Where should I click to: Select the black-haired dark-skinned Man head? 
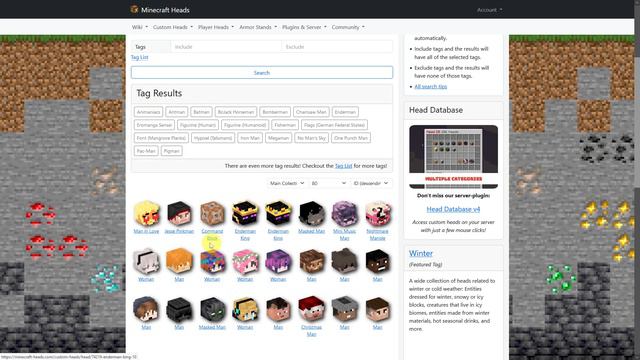[x=378, y=261]
